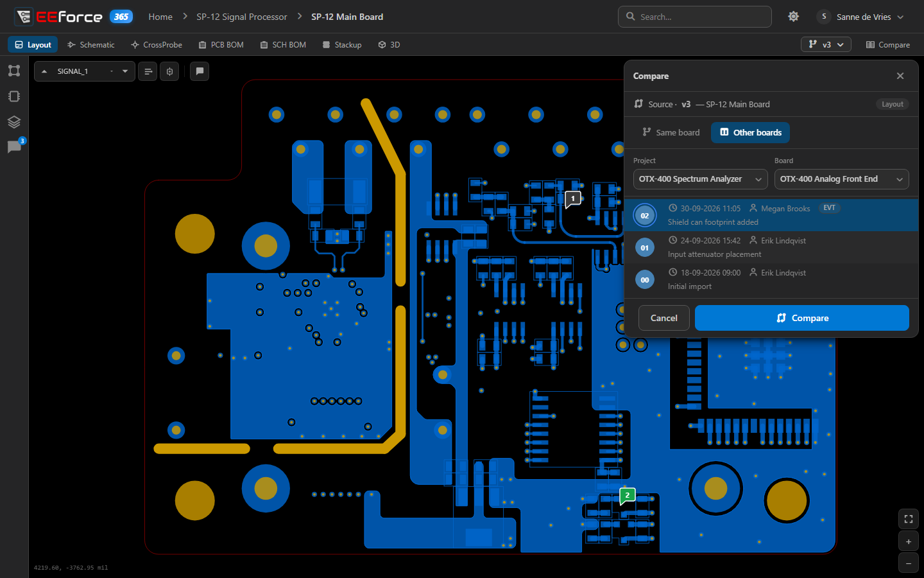Select the Other boards option
The image size is (924, 578).
click(x=751, y=132)
